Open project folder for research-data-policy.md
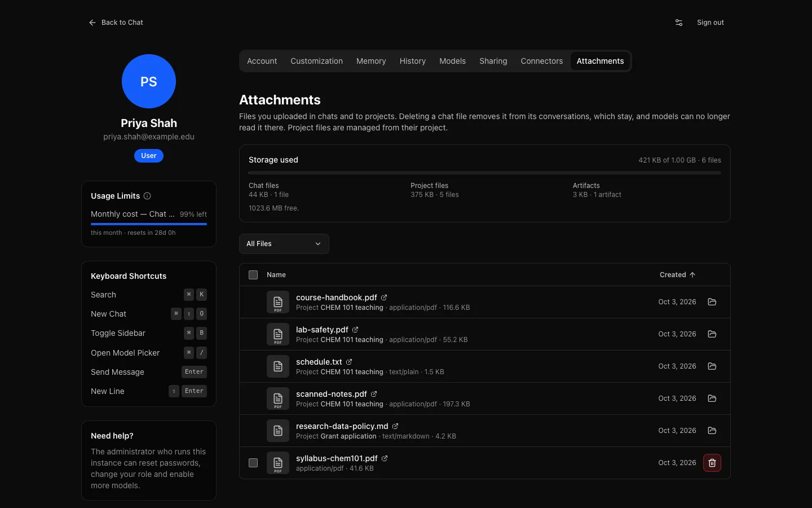The image size is (812, 508). [712, 431]
